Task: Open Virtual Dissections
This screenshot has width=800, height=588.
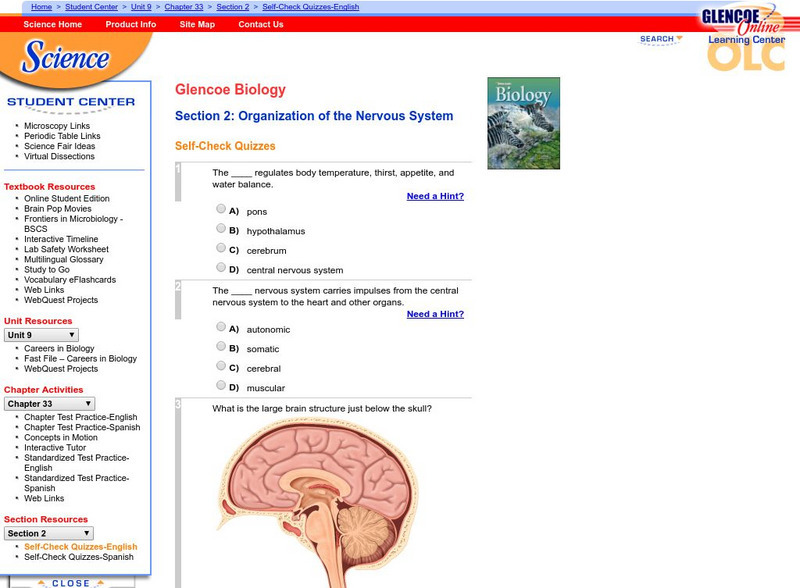Action: 59,156
